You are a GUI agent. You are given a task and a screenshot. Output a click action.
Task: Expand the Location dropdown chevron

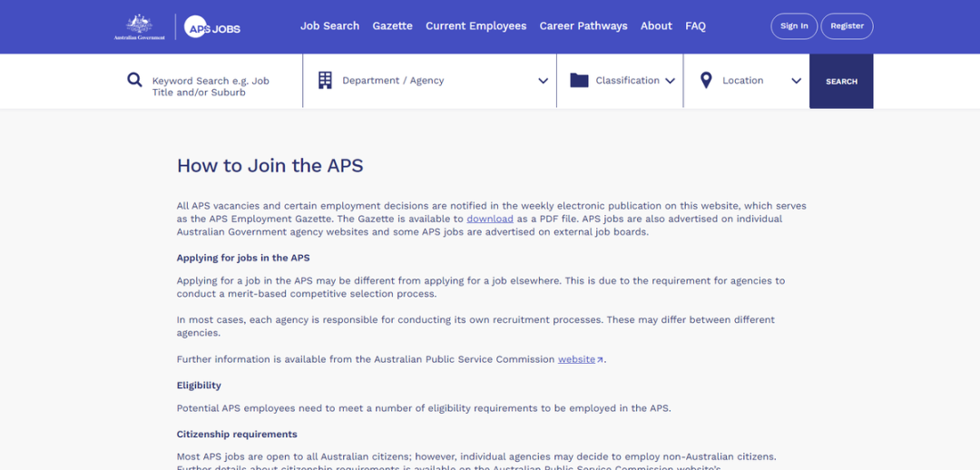point(797,81)
